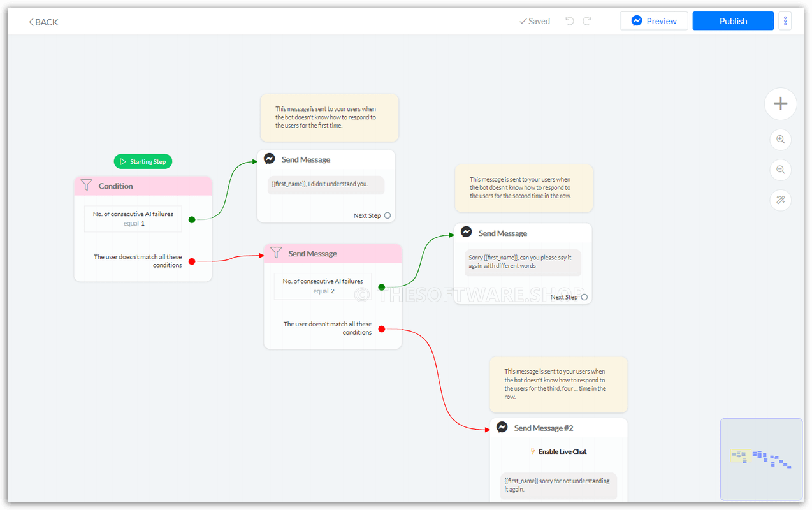Select the magic wand auto-arrange icon

point(780,200)
